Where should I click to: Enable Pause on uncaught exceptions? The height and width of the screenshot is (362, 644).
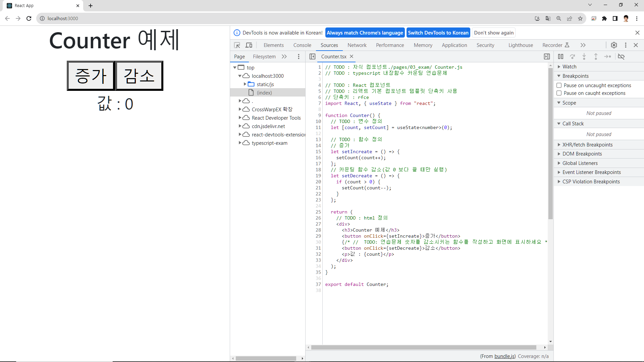[559, 85]
